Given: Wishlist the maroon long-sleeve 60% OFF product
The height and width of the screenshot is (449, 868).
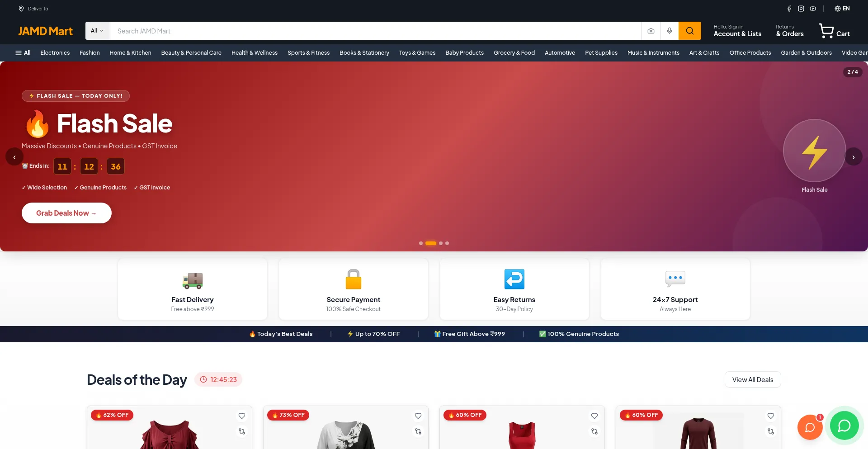Looking at the screenshot, I should (x=771, y=416).
